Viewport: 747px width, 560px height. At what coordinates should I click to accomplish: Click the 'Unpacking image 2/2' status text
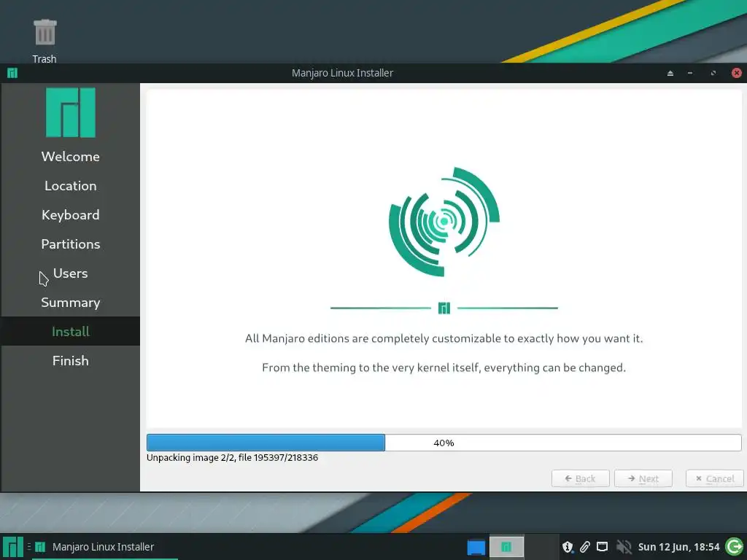232,458
